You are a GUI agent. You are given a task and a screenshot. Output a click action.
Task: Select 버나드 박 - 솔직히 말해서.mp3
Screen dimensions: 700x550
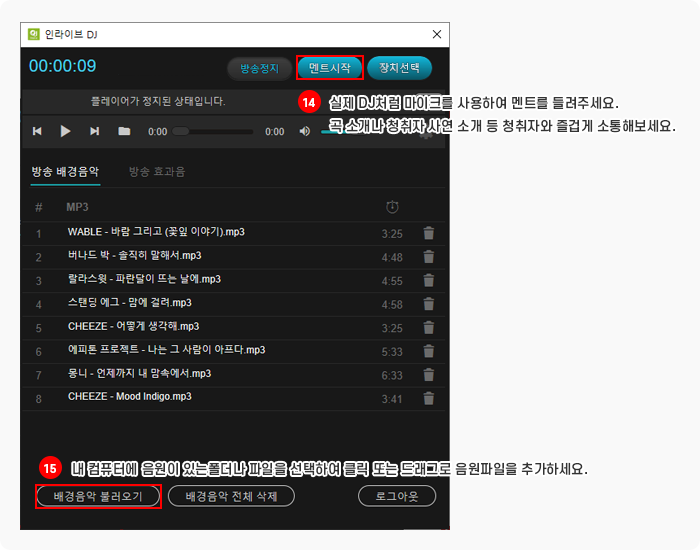pyautogui.click(x=134, y=255)
